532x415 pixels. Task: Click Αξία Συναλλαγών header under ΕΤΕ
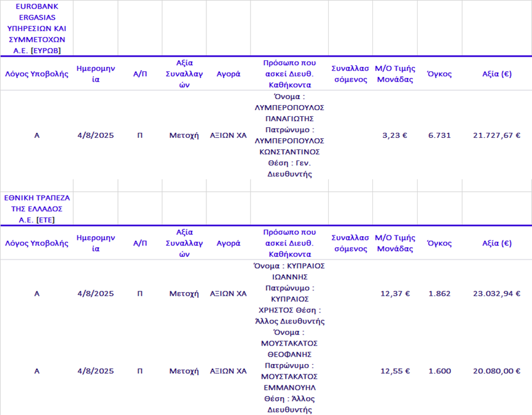[184, 243]
